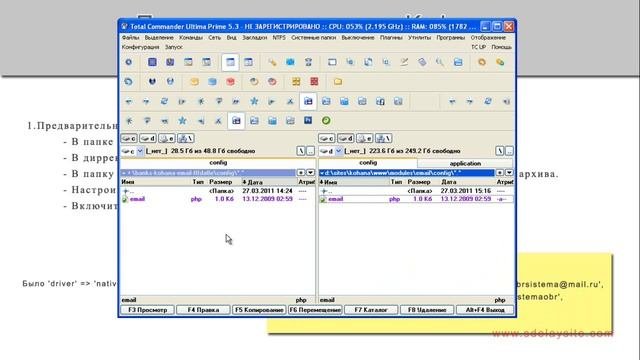Viewport: 640px width, 360px height.
Task: Click the green circle icon in the toolbar
Action: [x=326, y=120]
